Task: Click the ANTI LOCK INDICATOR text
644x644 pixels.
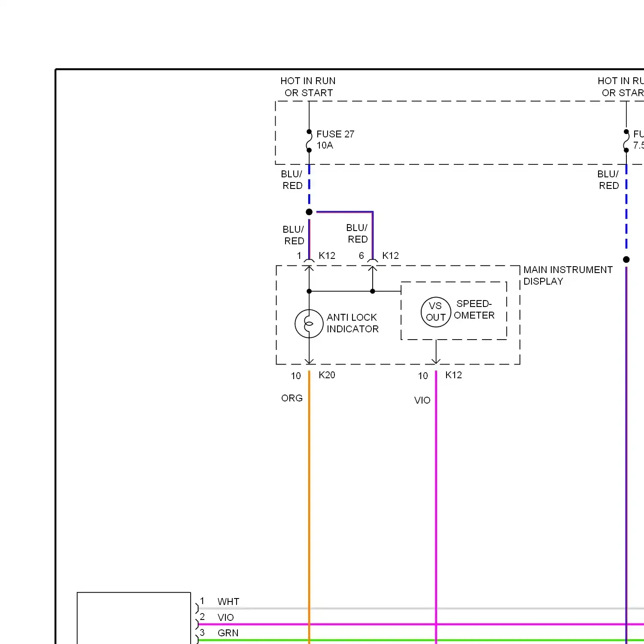Action: (x=352, y=323)
